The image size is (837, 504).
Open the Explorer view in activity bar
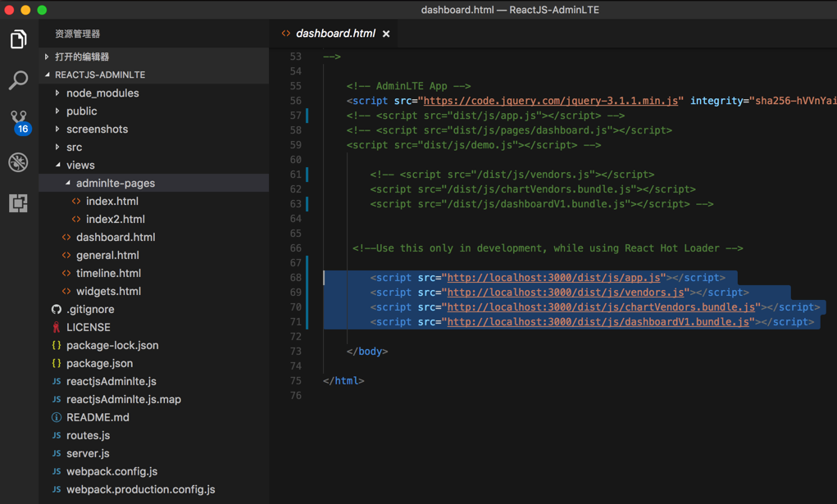tap(18, 39)
